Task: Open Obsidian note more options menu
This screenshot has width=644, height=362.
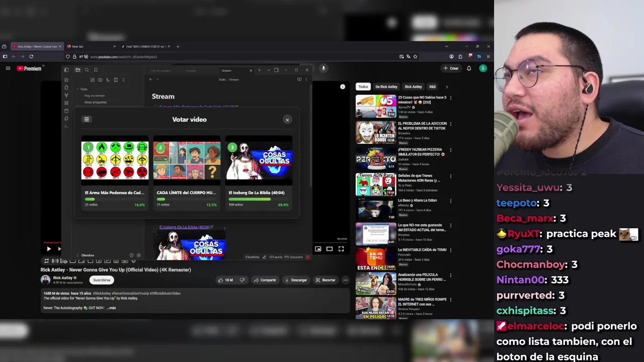Action: click(306, 79)
